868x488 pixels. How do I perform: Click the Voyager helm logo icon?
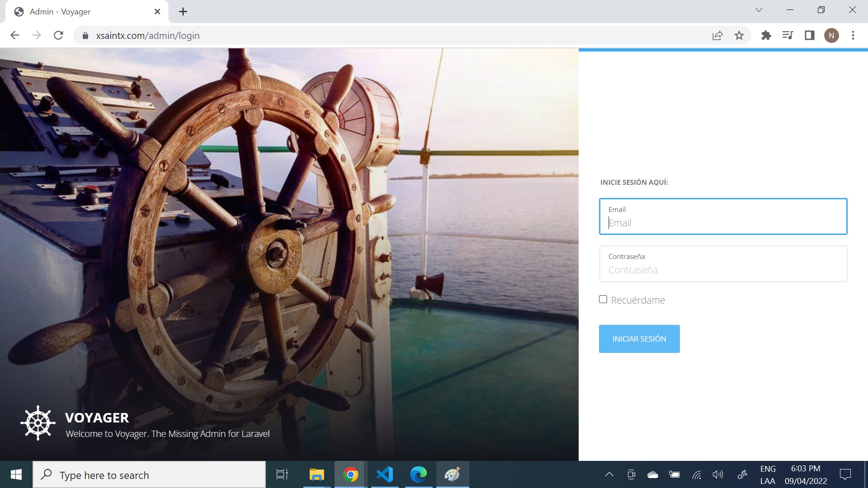[38, 423]
